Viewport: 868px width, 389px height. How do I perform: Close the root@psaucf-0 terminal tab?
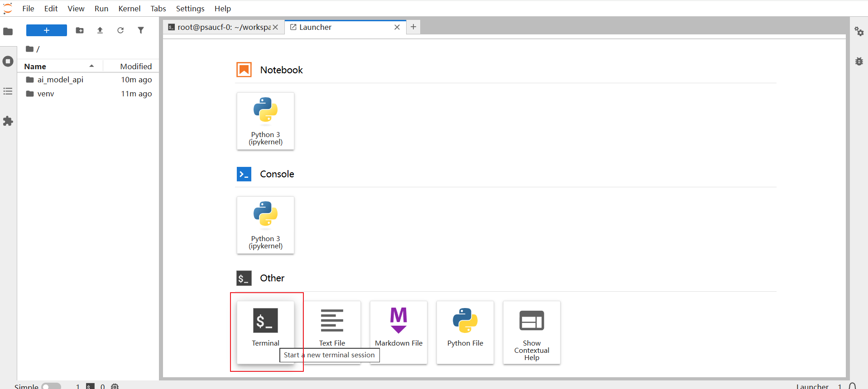(275, 27)
